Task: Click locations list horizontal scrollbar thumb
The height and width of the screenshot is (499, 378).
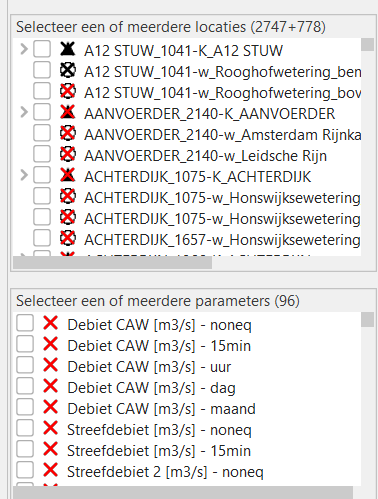Action: 112,262
